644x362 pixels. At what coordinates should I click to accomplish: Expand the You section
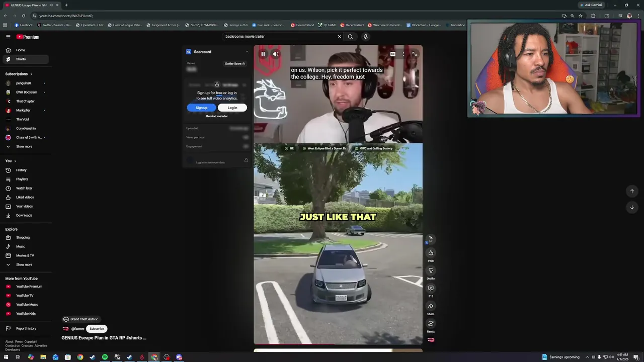point(11,161)
